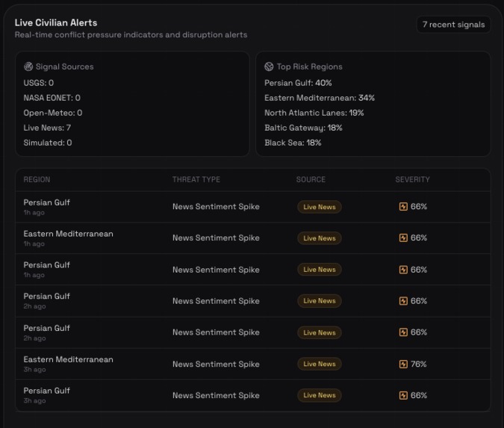This screenshot has width=504, height=428.
Task: Click the 'Open-Meteo: 0' entry
Action: 53,113
